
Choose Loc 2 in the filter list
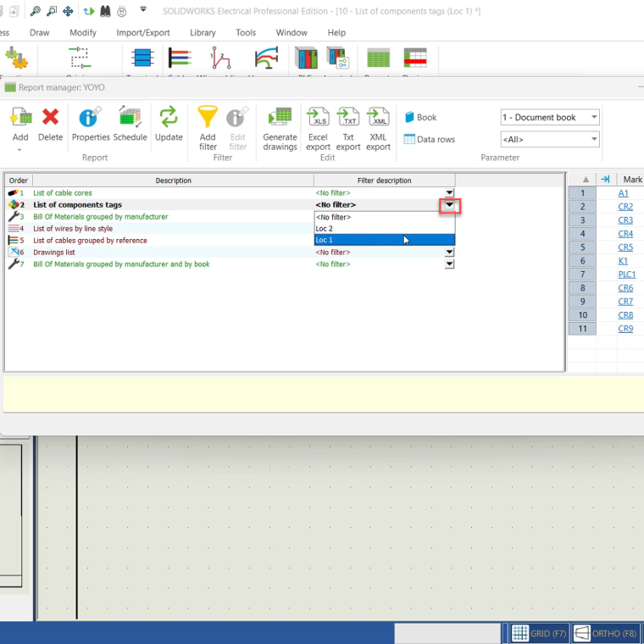[385, 228]
